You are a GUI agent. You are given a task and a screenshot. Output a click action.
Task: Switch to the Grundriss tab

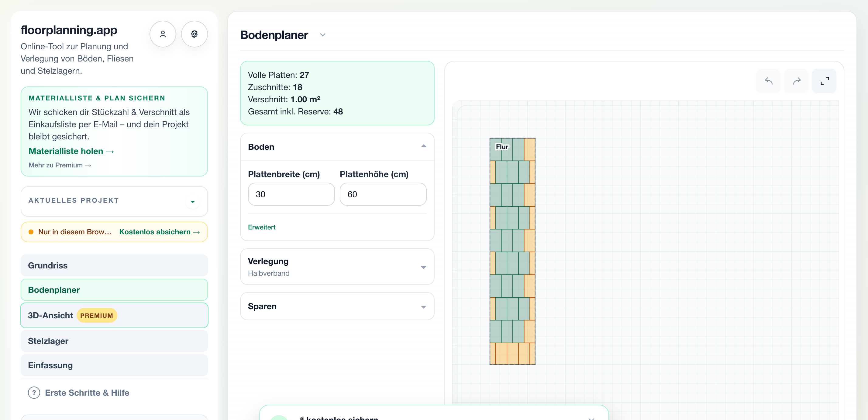point(114,265)
